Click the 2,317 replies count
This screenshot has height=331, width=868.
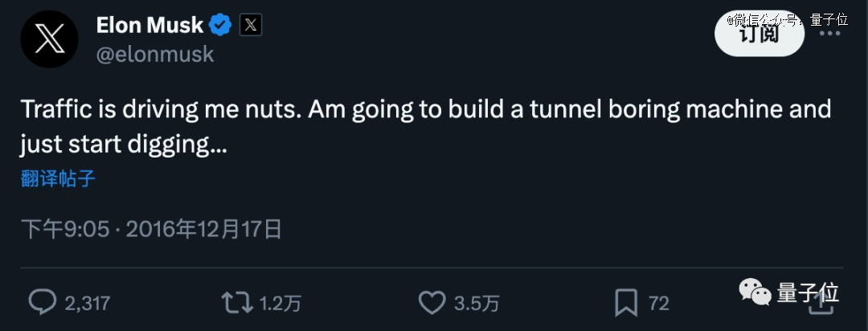coord(88,304)
